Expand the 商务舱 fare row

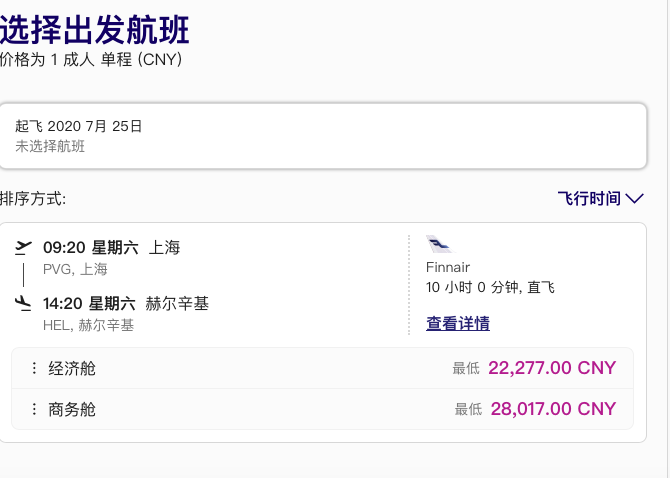(x=322, y=409)
